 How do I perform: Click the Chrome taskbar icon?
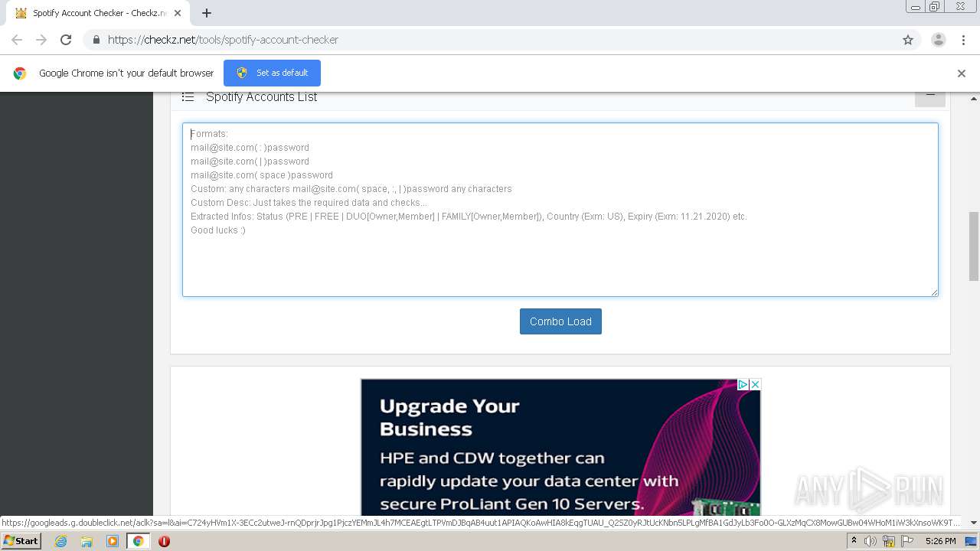pyautogui.click(x=138, y=541)
